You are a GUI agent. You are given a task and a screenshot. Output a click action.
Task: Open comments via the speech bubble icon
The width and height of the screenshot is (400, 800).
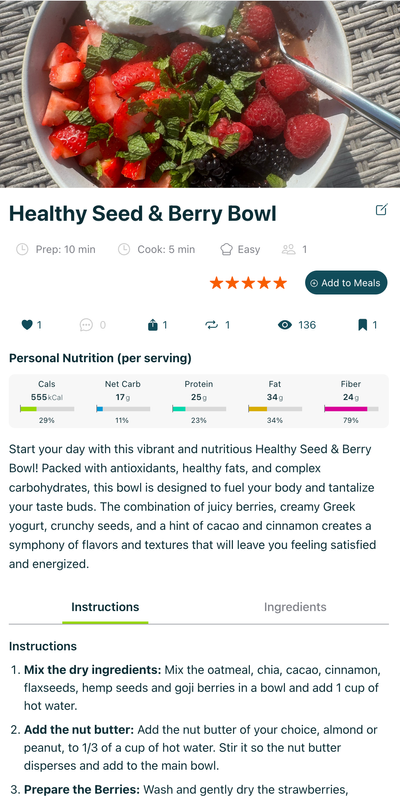tap(86, 325)
